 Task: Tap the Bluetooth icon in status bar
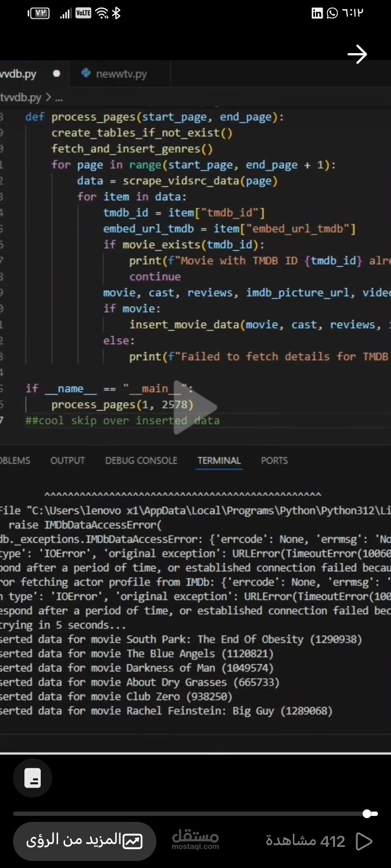[116, 14]
